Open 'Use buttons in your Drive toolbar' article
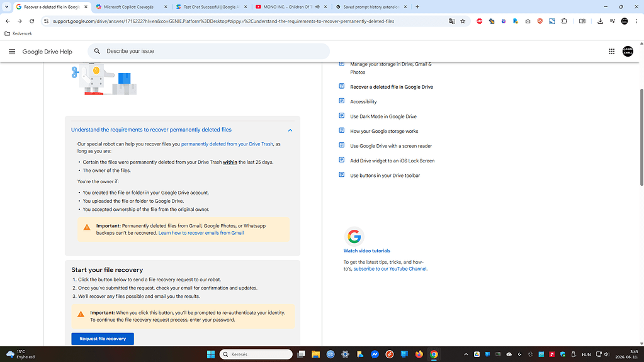 (x=385, y=176)
